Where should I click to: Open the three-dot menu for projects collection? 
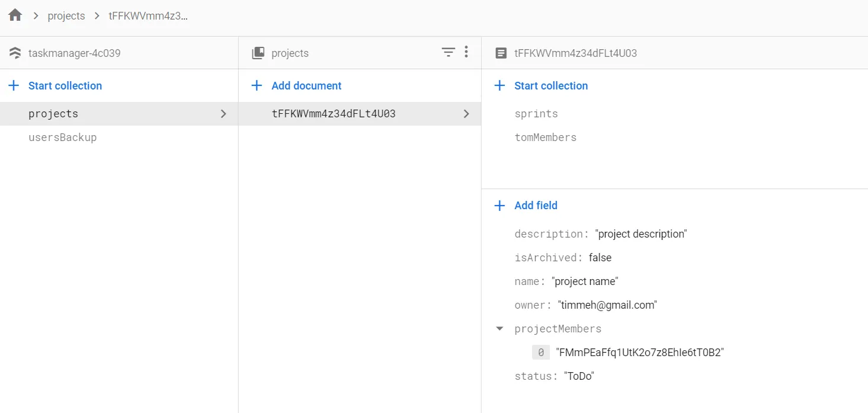[466, 52]
